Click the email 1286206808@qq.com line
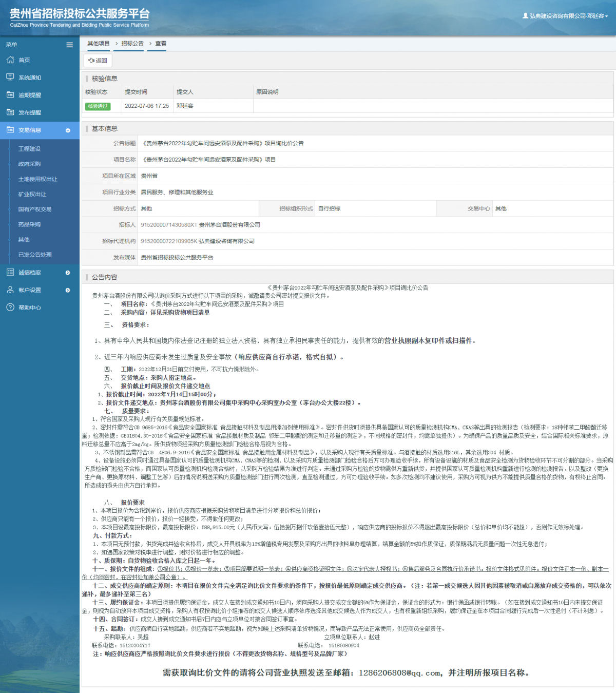 (346, 672)
